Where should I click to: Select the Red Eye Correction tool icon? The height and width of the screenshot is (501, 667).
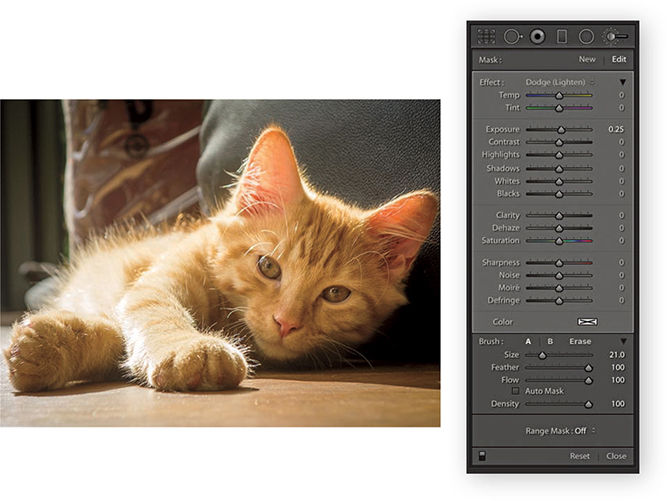click(538, 37)
